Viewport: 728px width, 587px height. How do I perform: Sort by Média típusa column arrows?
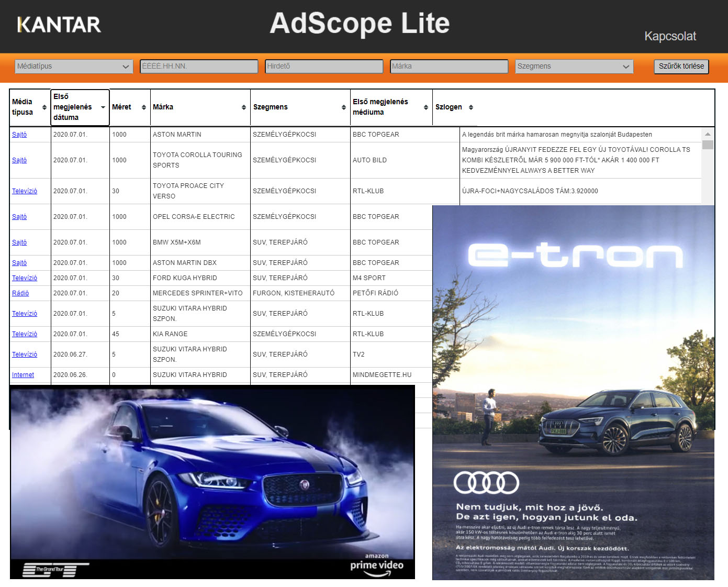click(x=44, y=107)
